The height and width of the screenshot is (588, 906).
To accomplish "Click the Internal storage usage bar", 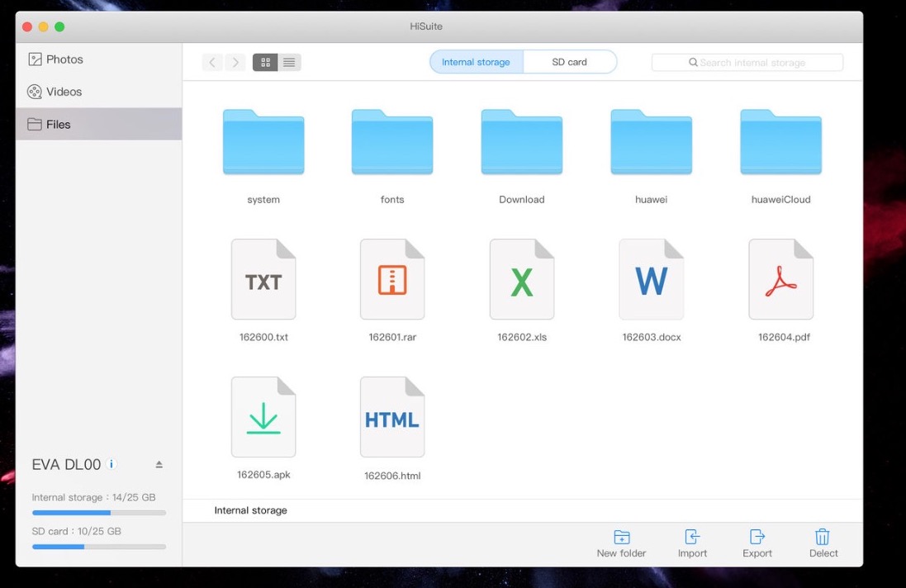I will (99, 512).
